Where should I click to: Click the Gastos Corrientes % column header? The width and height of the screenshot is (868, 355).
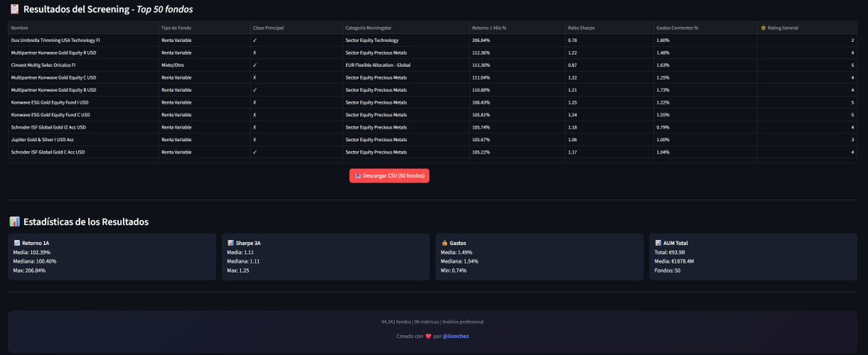[705, 27]
